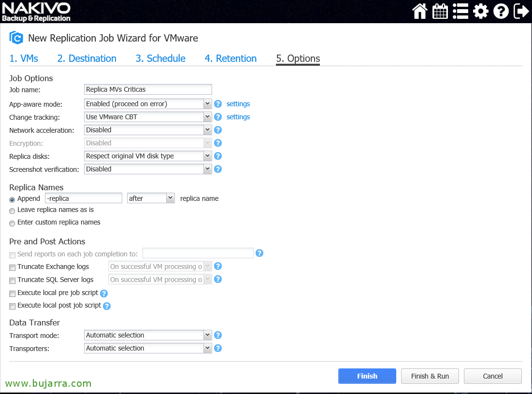Show help for Network acceleration
Image resolution: width=532 pixels, height=394 pixels.
coord(218,130)
